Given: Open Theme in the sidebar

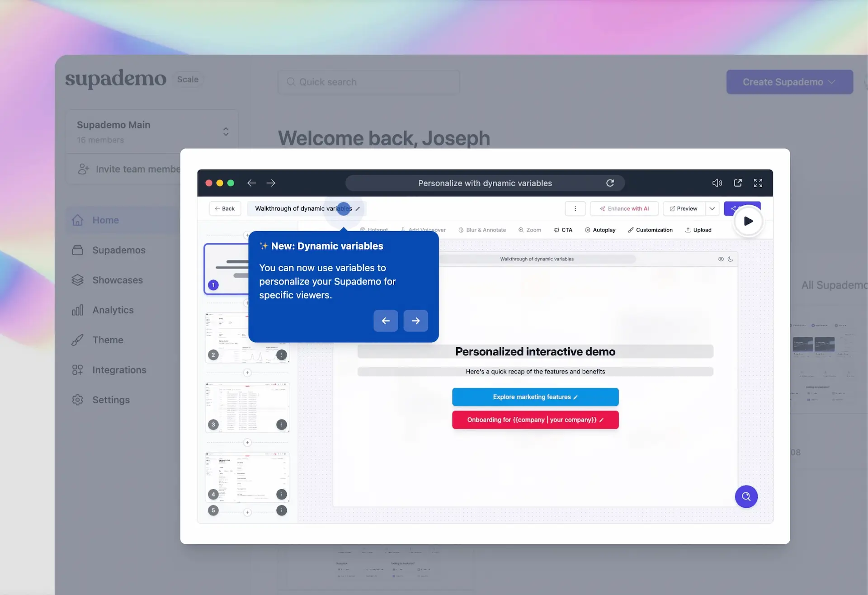Looking at the screenshot, I should 97,340.
